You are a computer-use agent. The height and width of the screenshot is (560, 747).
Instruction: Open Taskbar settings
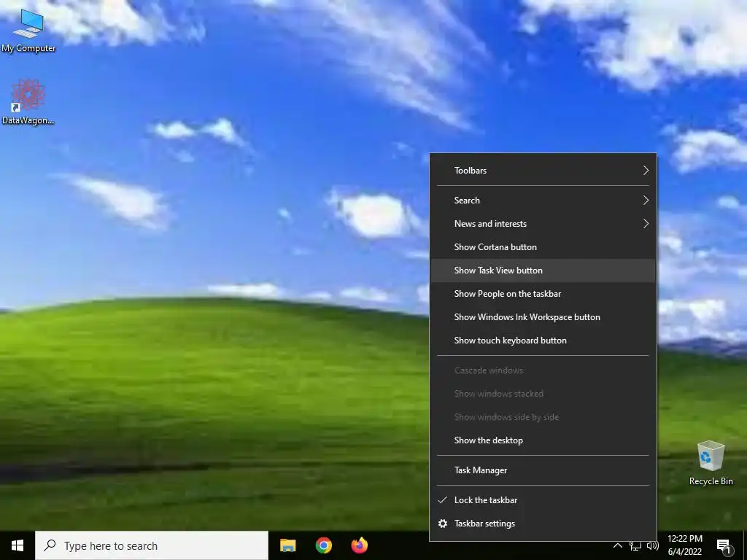(x=543, y=524)
